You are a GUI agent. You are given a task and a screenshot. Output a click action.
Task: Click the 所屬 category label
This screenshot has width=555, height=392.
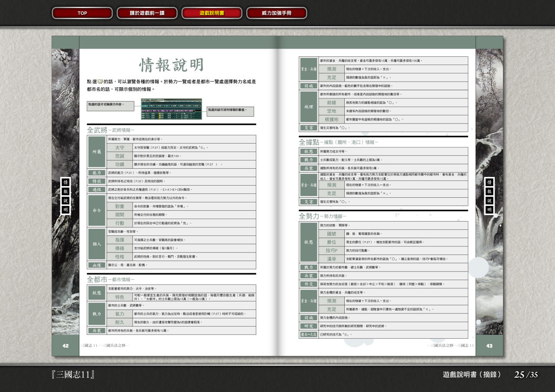coord(97,152)
